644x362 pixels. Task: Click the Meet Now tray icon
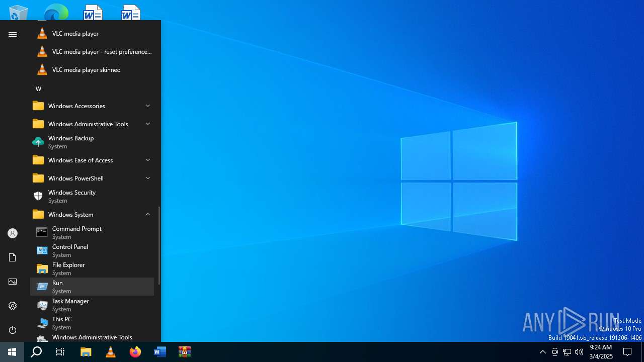click(x=555, y=352)
